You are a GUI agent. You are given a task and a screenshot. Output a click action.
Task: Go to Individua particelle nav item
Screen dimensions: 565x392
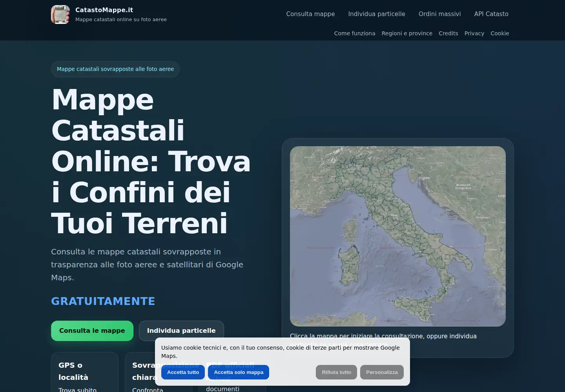(x=377, y=14)
